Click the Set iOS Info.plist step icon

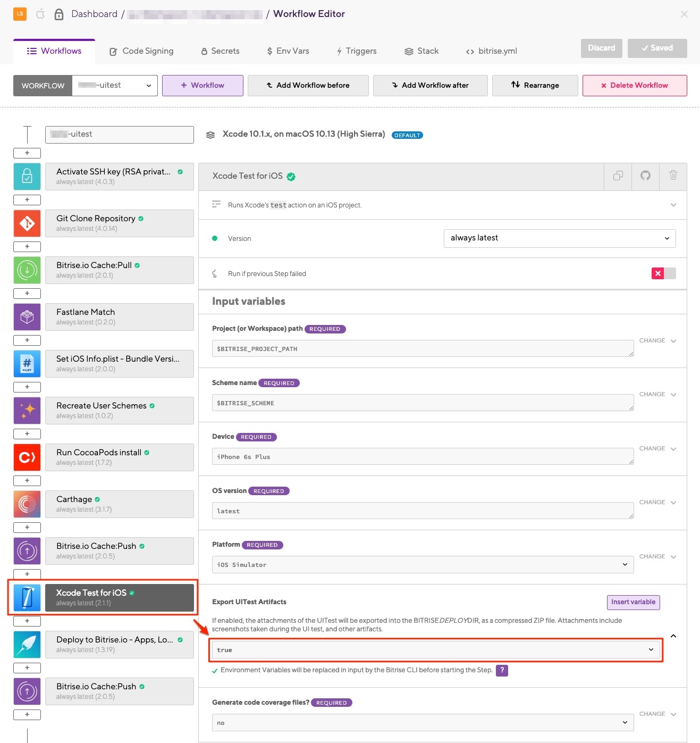27,364
